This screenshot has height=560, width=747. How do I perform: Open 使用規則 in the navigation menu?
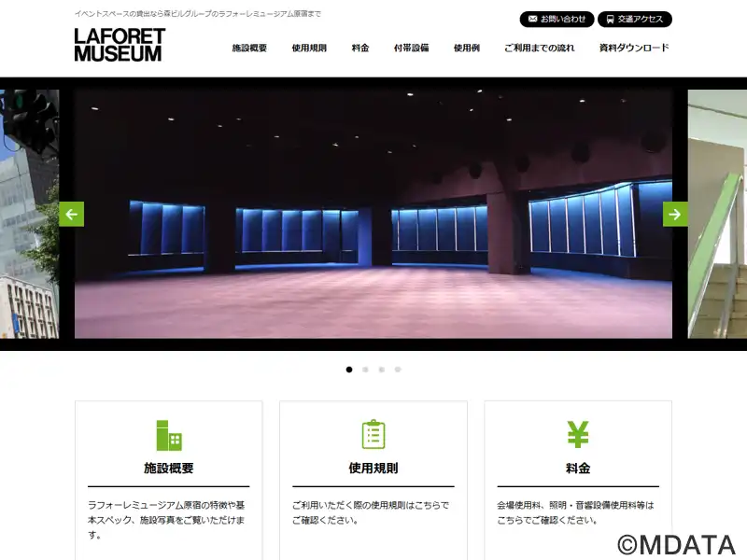coord(309,48)
